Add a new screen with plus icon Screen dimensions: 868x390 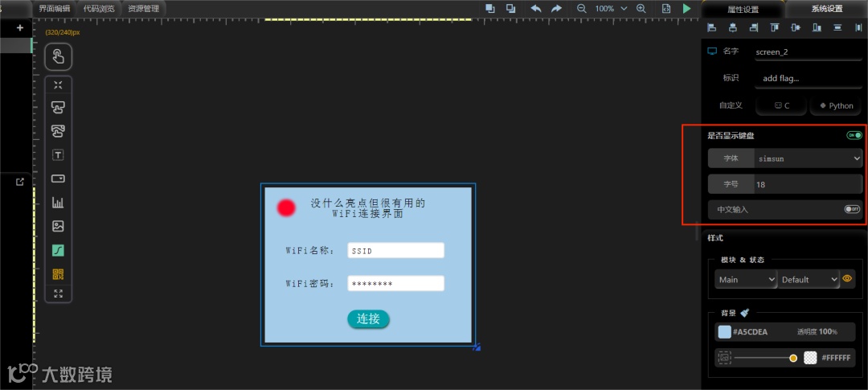20,27
